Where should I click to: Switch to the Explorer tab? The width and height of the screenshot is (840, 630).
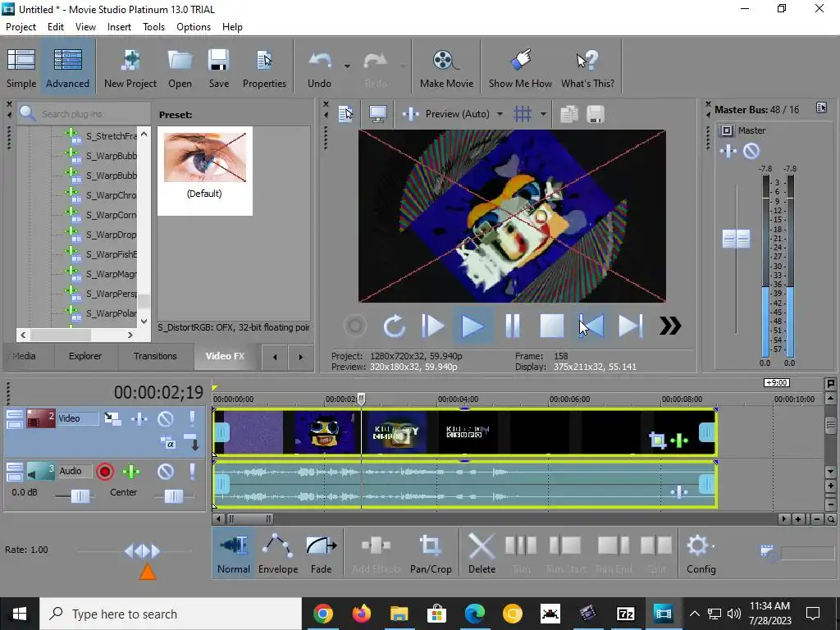(85, 356)
